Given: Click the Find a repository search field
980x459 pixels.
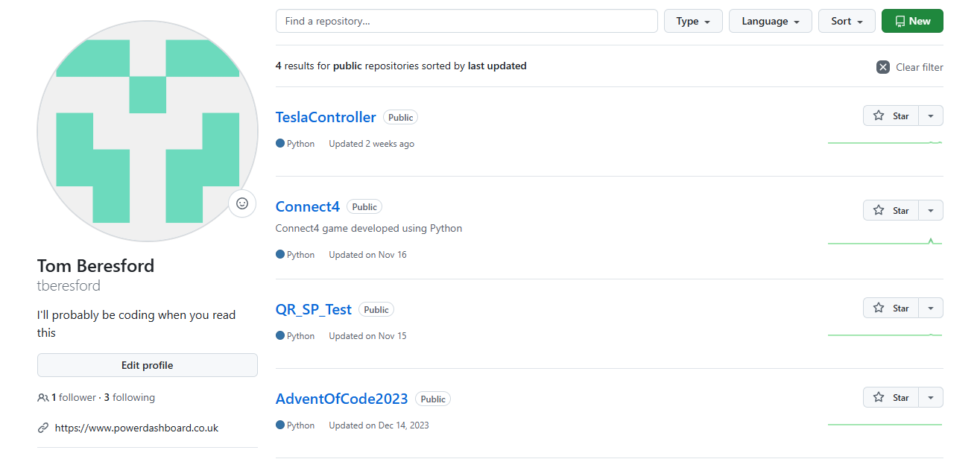Looking at the screenshot, I should [467, 22].
